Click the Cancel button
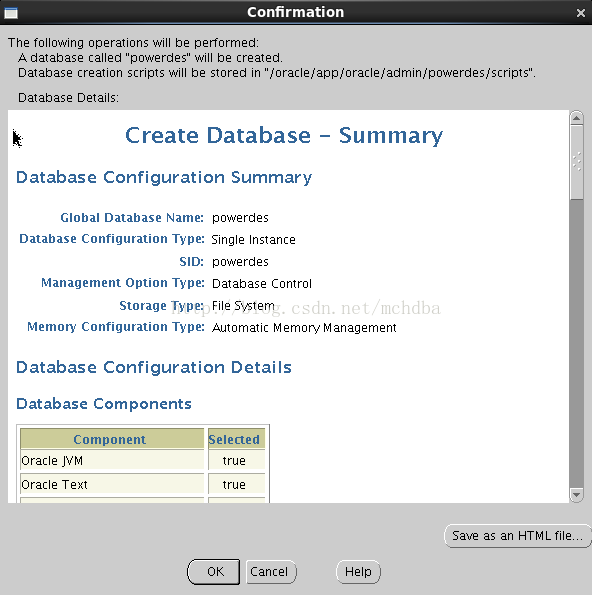 coord(271,571)
